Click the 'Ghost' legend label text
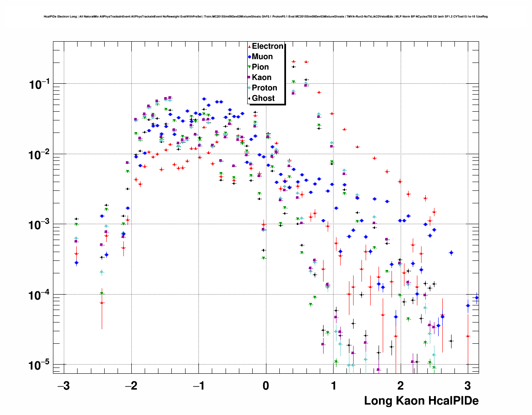 [x=263, y=98]
